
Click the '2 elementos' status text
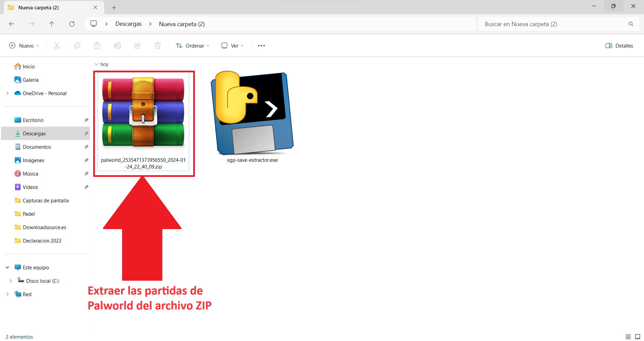[19, 337]
